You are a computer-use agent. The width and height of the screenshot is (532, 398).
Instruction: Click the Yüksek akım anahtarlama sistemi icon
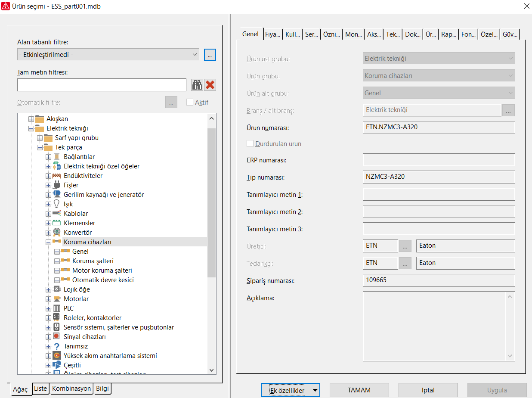coord(57,356)
